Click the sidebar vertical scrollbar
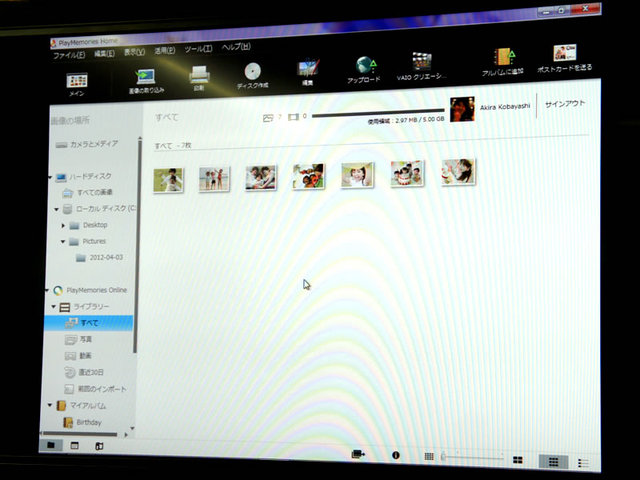This screenshot has height=480, width=640. [x=136, y=245]
